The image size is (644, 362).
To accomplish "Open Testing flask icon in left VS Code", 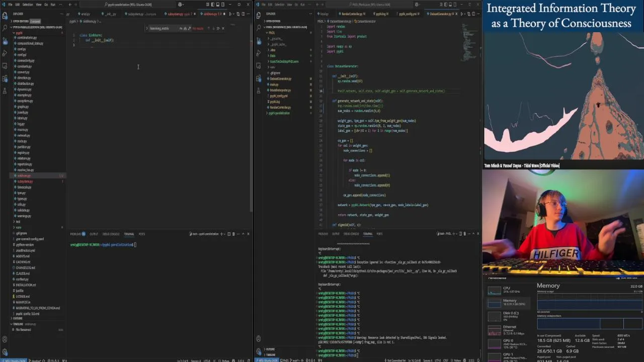I will 5,91.
